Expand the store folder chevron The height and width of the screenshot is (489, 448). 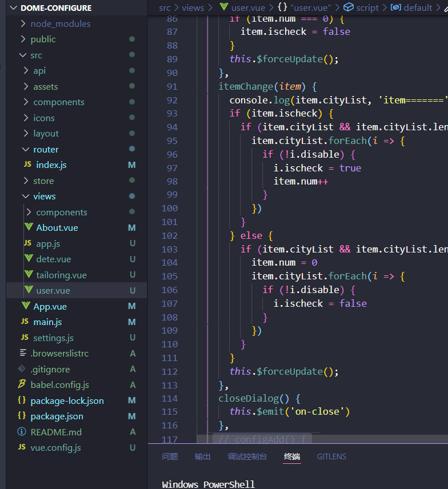click(26, 181)
